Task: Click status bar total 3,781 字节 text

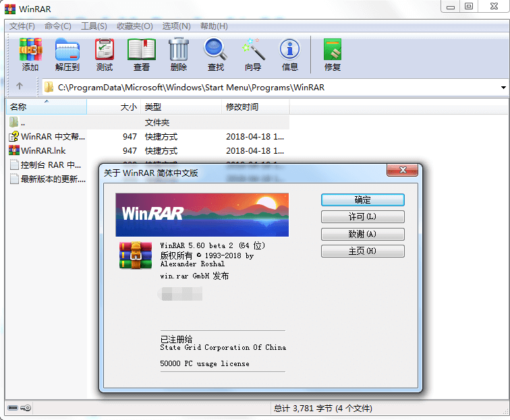Action: [323, 409]
